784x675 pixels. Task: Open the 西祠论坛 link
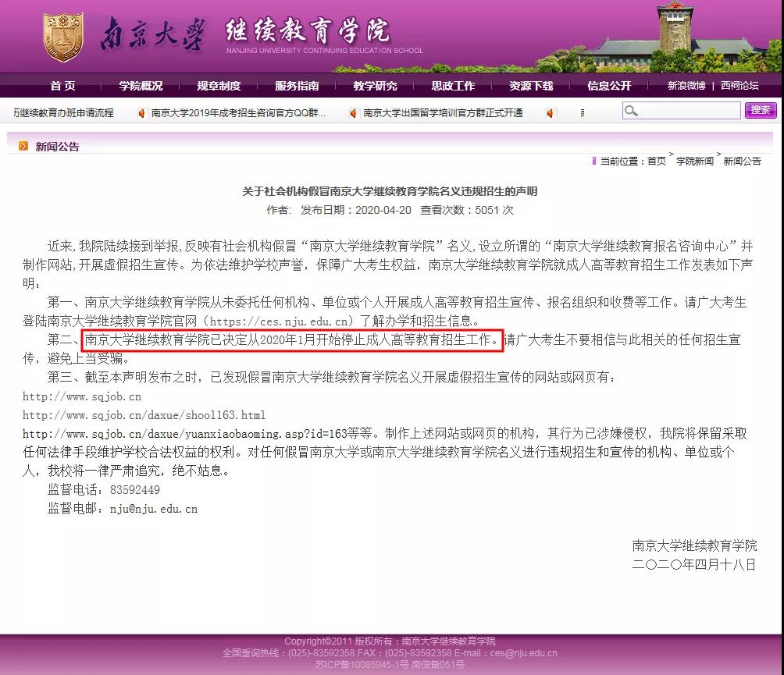pos(739,86)
